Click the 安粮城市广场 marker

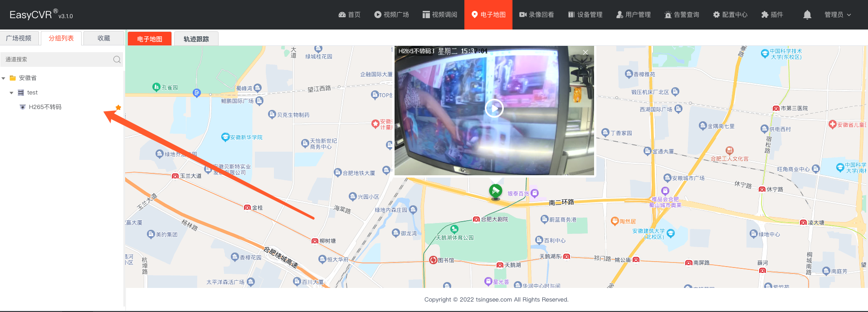tap(667, 178)
